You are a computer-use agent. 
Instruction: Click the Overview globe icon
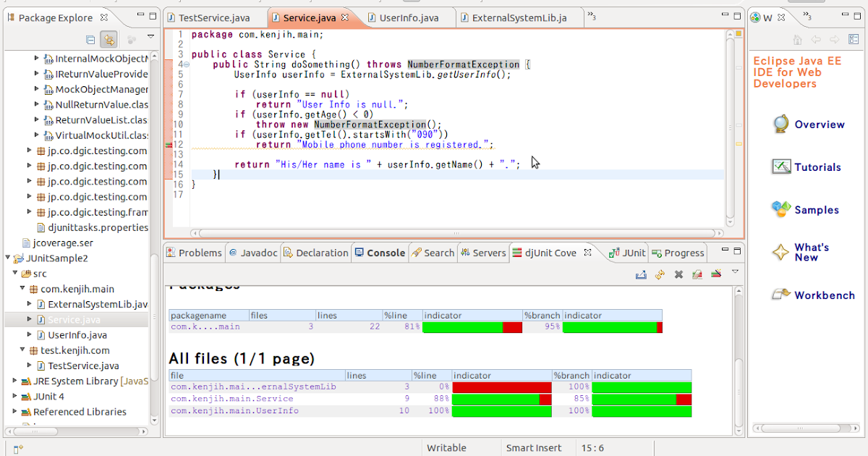[x=780, y=124]
